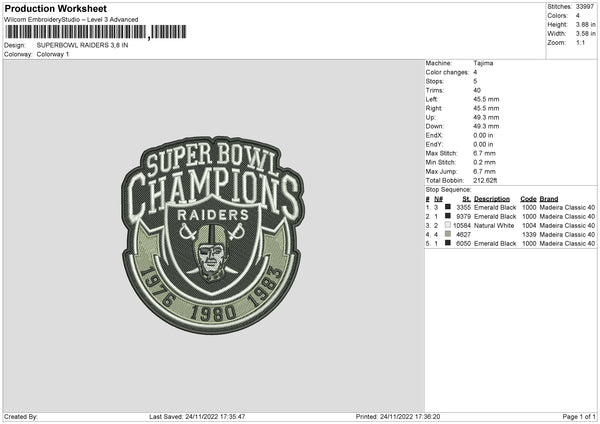600x424 pixels.
Task: Click the Stops value 5
Action: (475, 81)
